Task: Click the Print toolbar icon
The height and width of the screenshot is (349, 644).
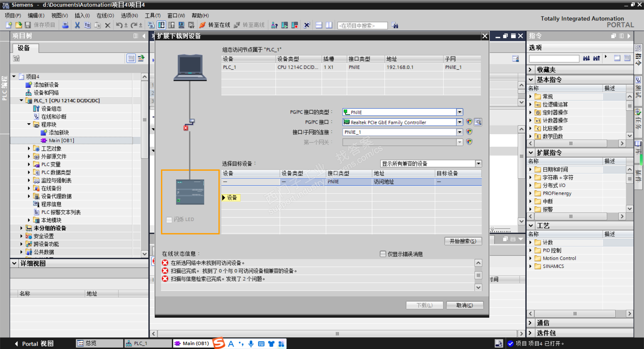Action: pyautogui.click(x=65, y=25)
